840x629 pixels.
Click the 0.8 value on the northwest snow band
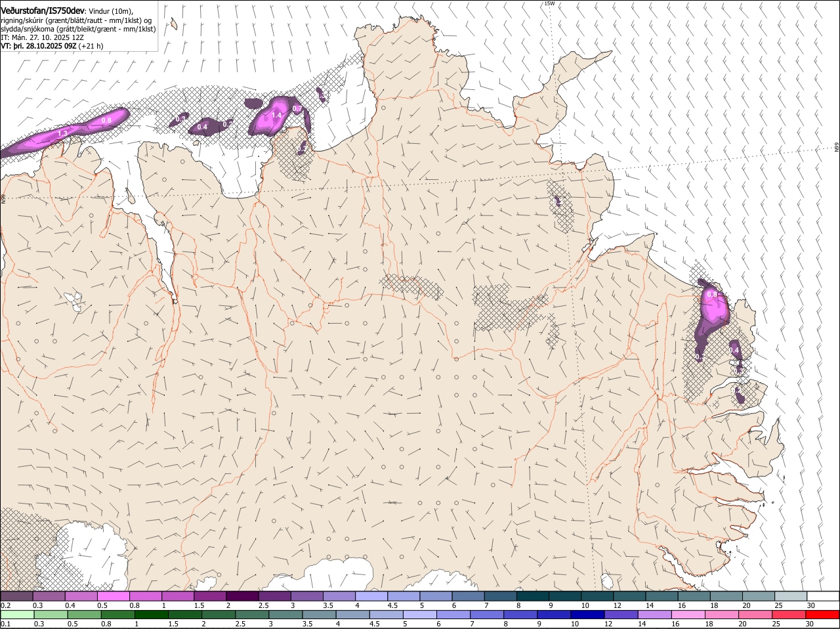[x=106, y=121]
